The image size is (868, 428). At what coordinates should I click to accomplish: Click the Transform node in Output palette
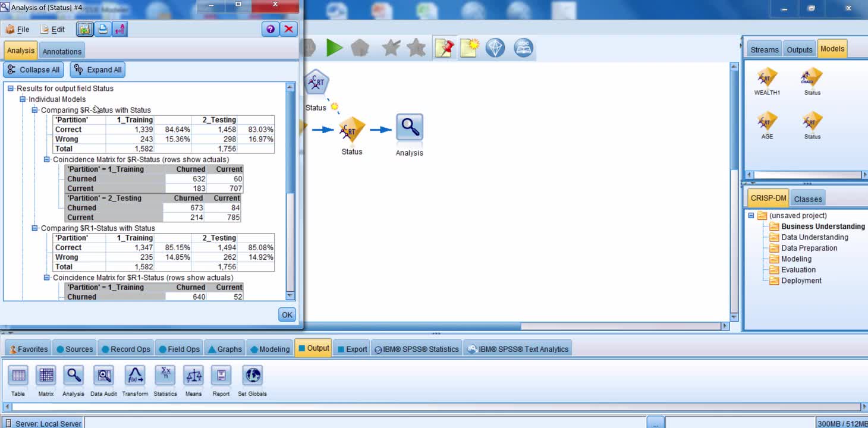(x=135, y=376)
